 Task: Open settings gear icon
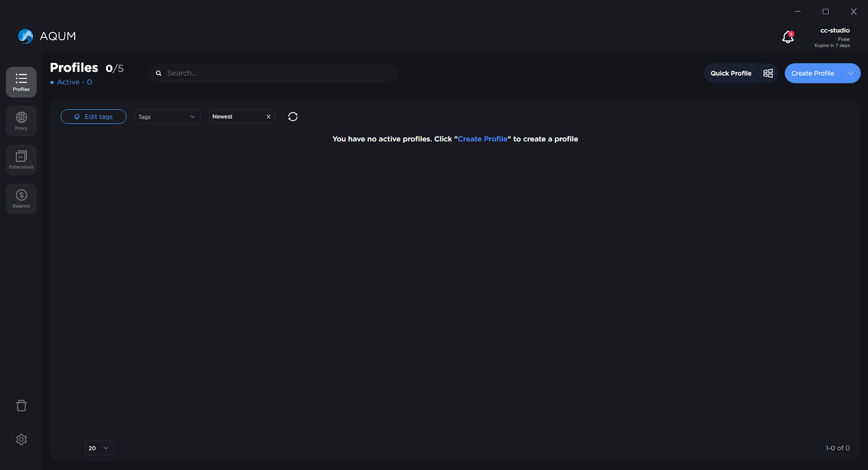pyautogui.click(x=21, y=440)
